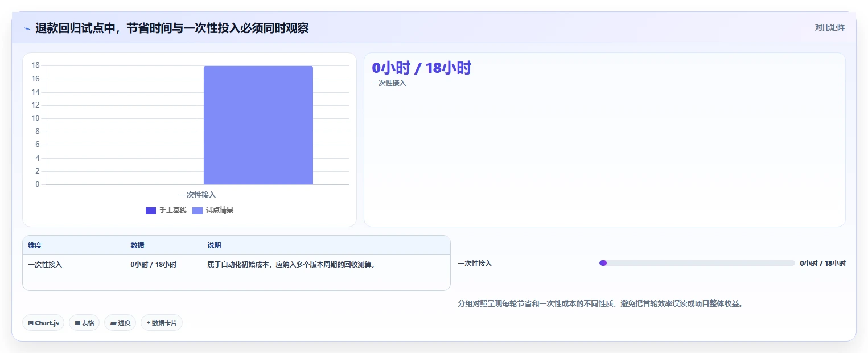Click the 说明 column header
The height and width of the screenshot is (353, 868).
pos(214,245)
